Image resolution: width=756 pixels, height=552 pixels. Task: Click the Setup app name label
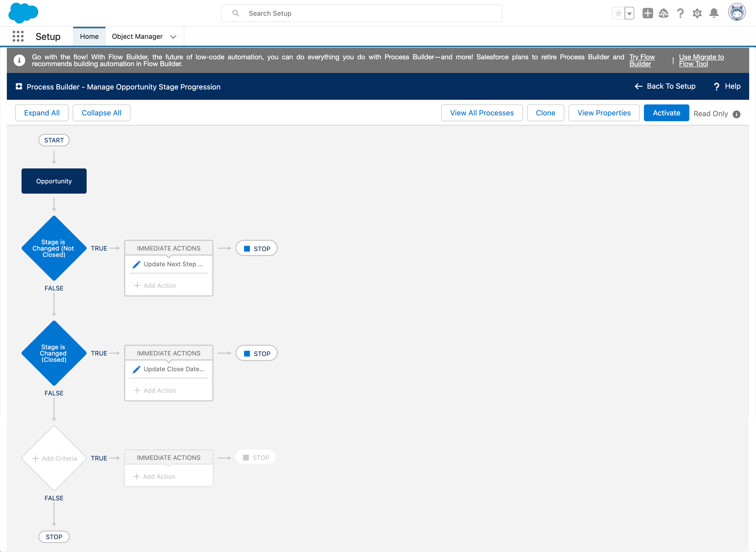pos(48,36)
